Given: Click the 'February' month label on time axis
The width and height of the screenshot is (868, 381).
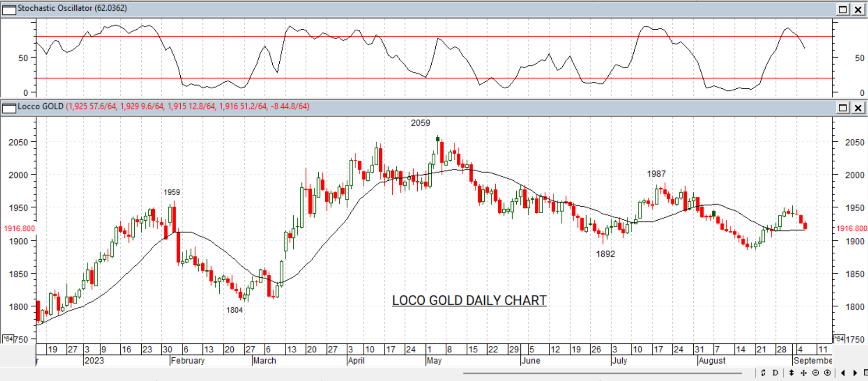Looking at the screenshot, I should tap(188, 361).
